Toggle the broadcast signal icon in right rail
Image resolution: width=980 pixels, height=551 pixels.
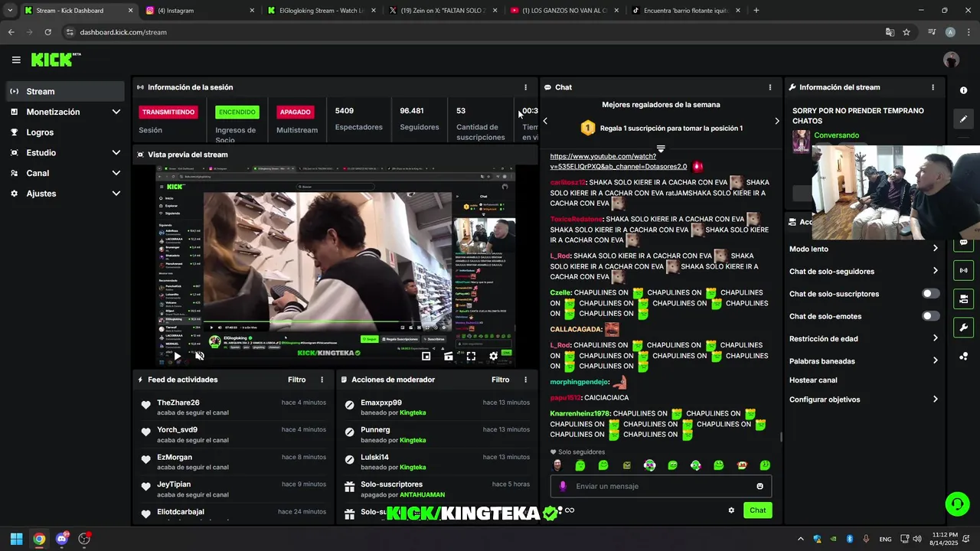pos(963,270)
